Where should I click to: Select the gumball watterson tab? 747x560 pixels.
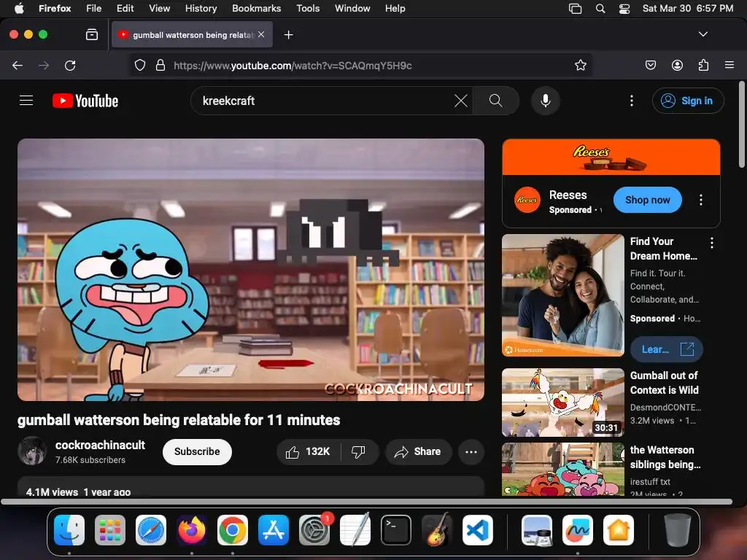[192, 34]
